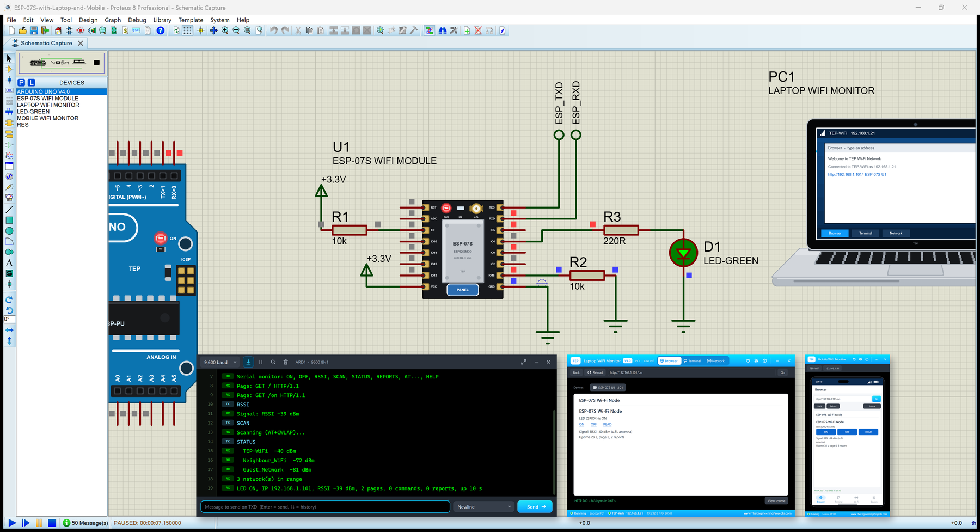
Task: Open the Library menu
Action: click(162, 20)
